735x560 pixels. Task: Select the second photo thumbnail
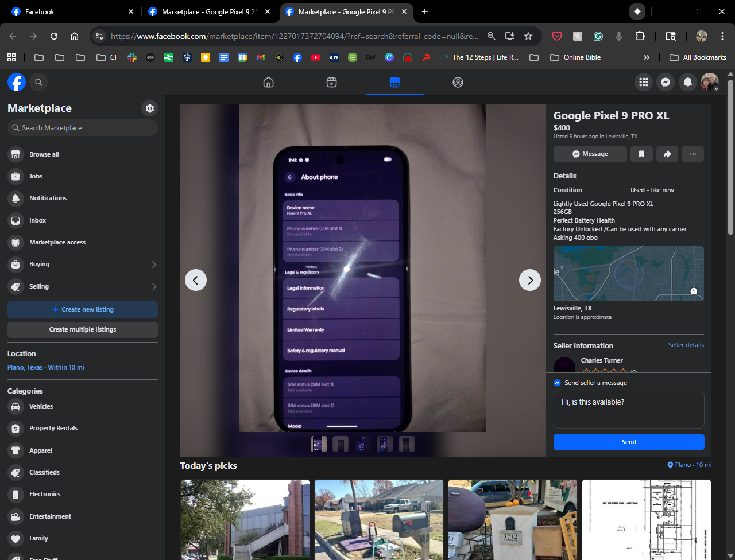[x=341, y=444]
